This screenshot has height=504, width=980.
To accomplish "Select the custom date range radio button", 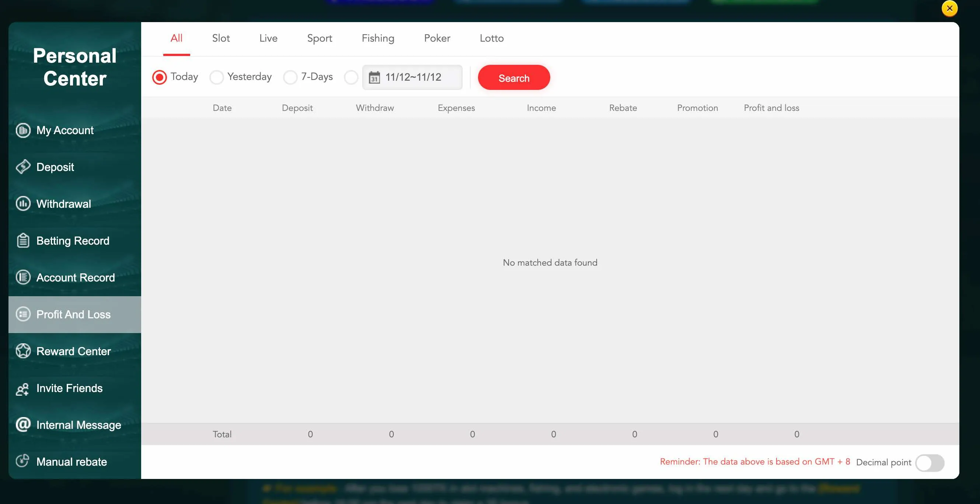I will pyautogui.click(x=351, y=77).
